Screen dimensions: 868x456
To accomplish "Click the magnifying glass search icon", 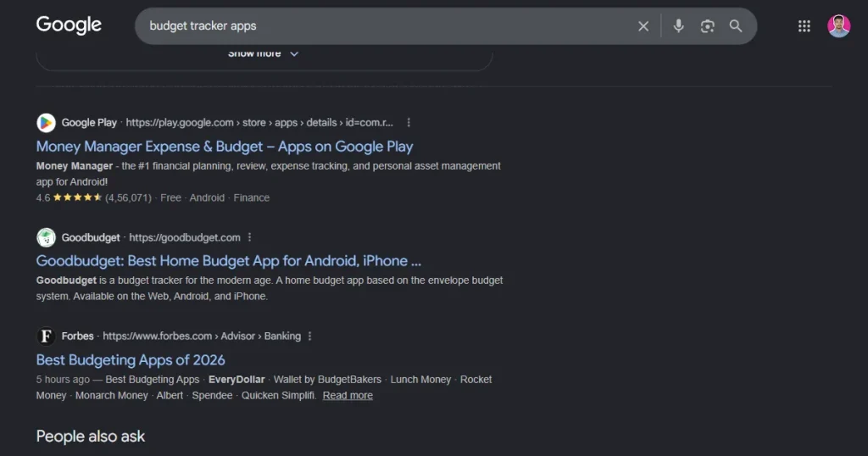I will pyautogui.click(x=736, y=26).
